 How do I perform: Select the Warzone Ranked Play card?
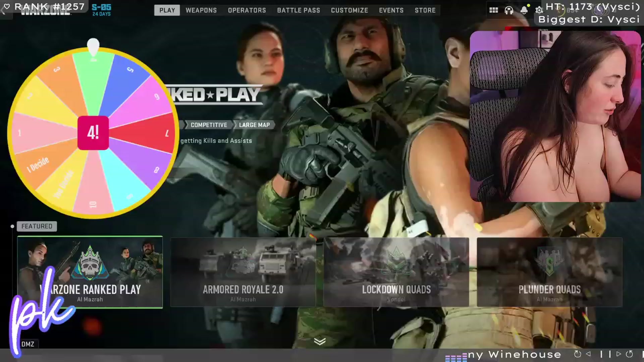pyautogui.click(x=90, y=272)
